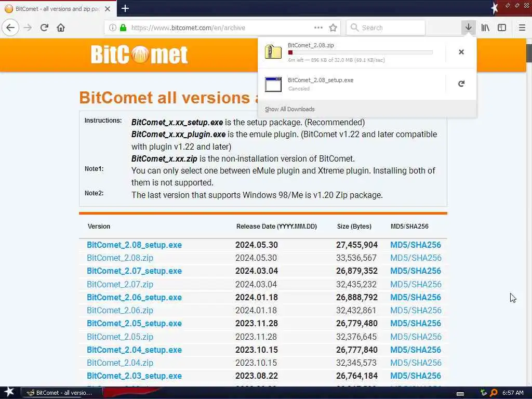Open MD5/SHA256 for BitComet_2.06.zip
Image resolution: width=532 pixels, height=399 pixels.
416,311
